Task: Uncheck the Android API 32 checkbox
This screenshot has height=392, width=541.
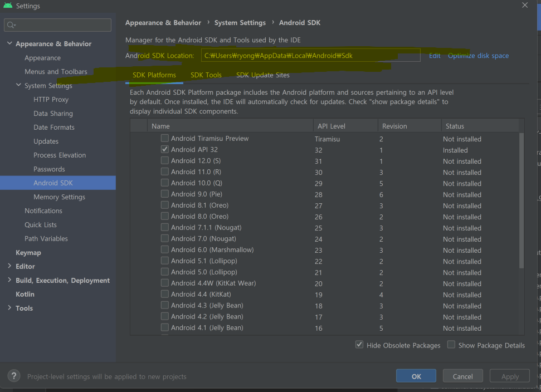Action: pyautogui.click(x=165, y=149)
